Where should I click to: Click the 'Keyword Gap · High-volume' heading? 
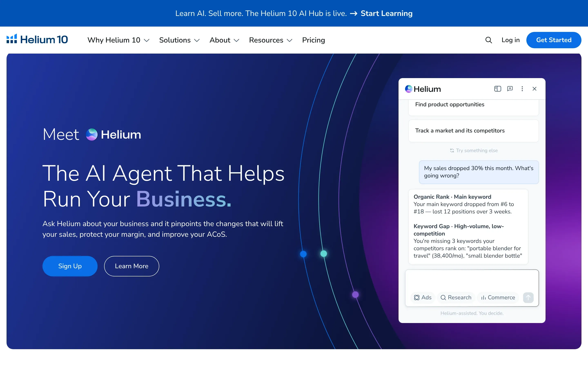point(459,230)
